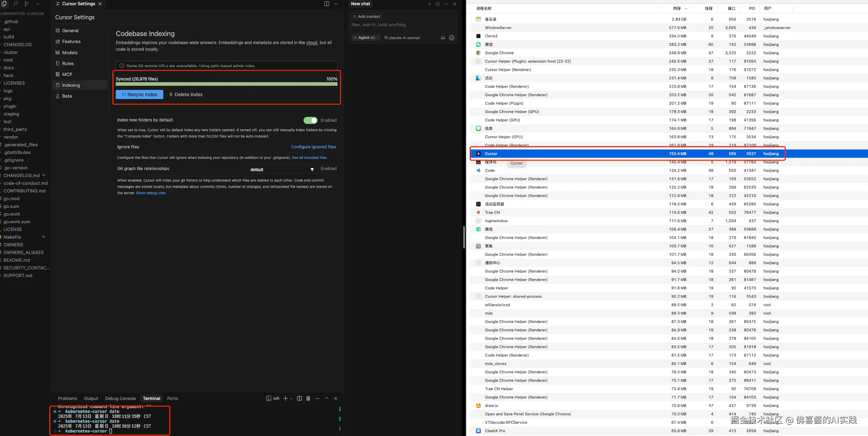The image size is (868, 436).
Task: Open the new terminal launch profile dropdown
Action: [x=291, y=399]
